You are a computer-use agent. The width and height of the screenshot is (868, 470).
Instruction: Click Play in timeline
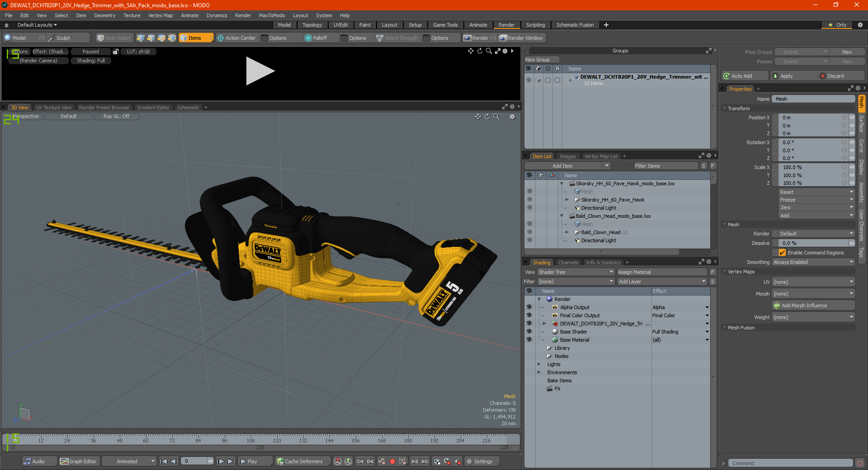point(255,461)
